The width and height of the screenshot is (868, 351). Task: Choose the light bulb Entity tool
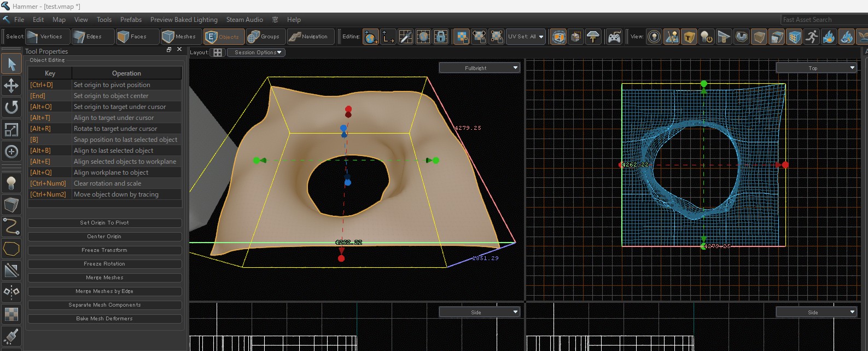[11, 183]
